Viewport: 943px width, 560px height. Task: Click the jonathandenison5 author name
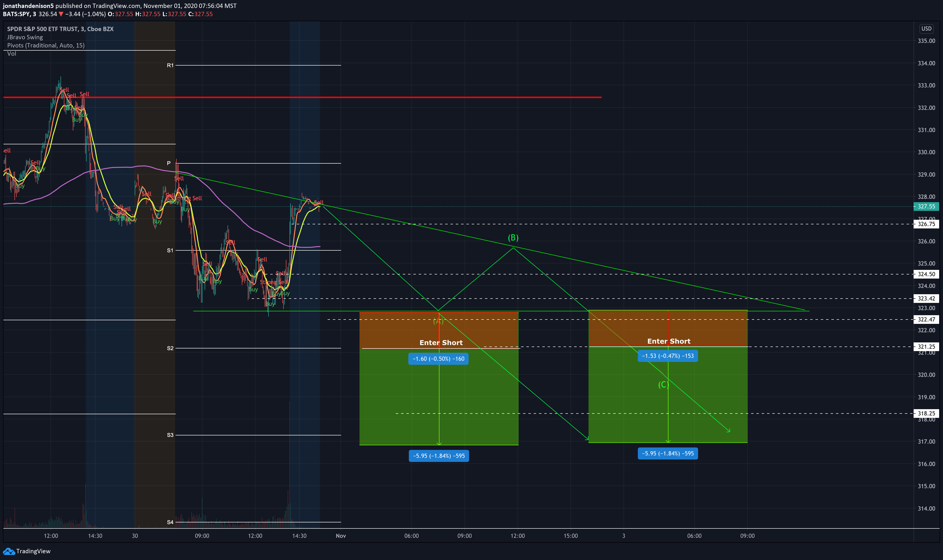28,6
